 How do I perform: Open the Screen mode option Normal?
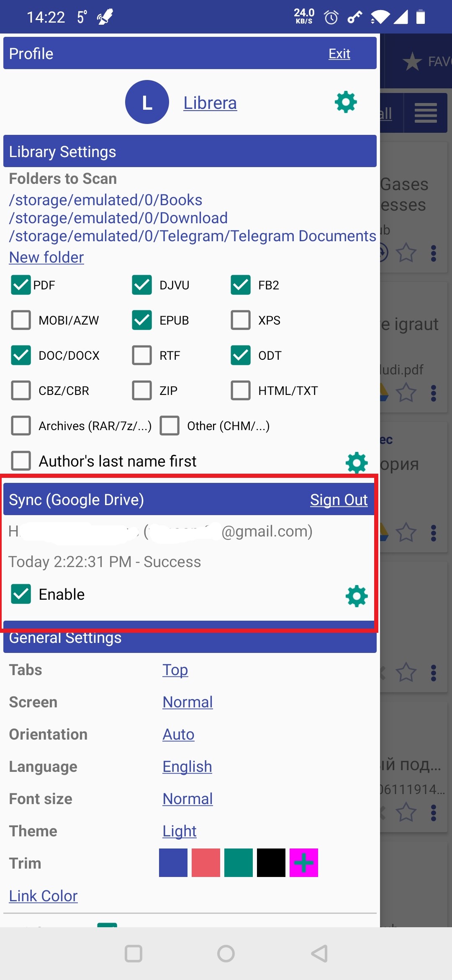187,702
